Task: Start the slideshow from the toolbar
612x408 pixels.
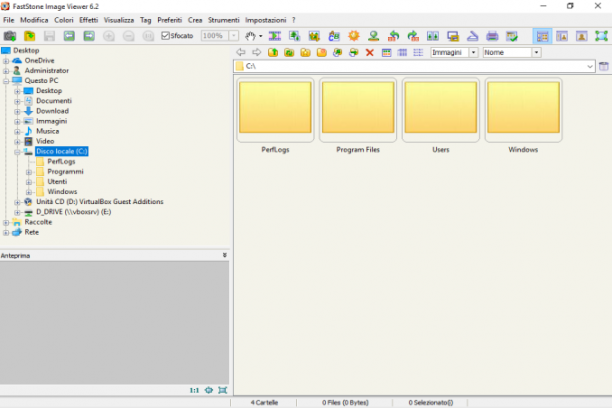Action: click(275, 36)
